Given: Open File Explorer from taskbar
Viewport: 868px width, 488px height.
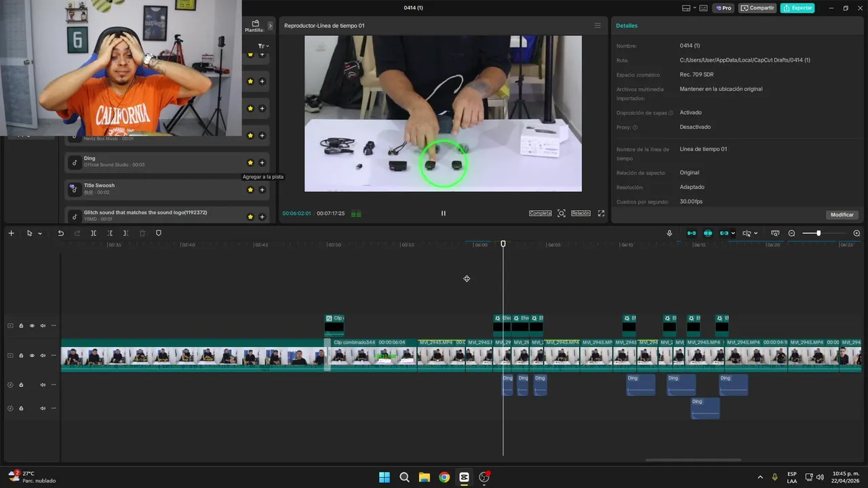Looking at the screenshot, I should coord(425,477).
